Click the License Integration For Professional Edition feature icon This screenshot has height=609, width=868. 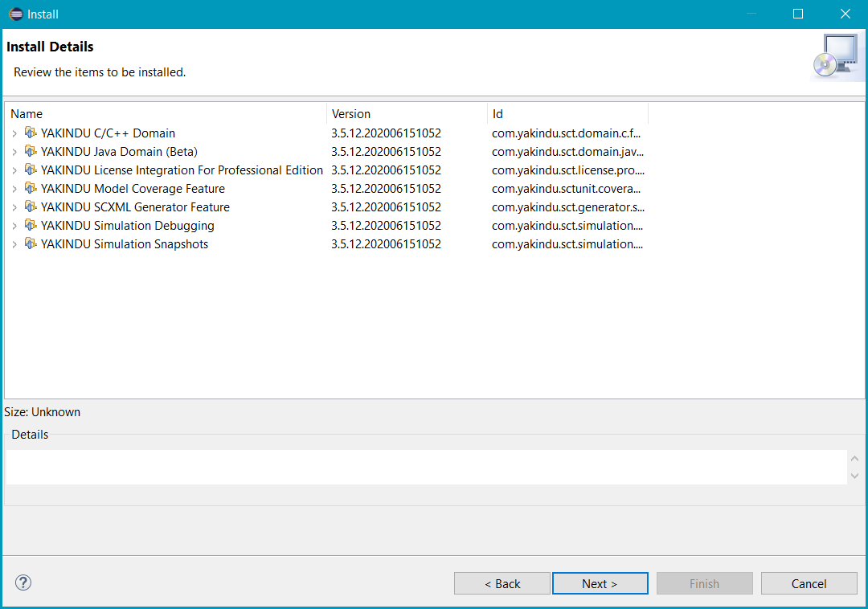(31, 170)
